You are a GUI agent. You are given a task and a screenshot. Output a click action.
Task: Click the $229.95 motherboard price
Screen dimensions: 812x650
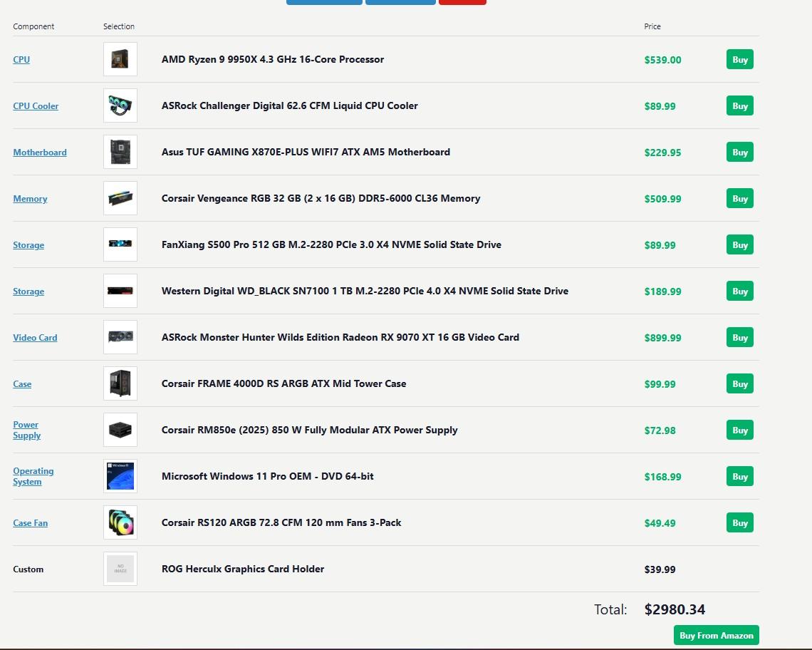[662, 153]
